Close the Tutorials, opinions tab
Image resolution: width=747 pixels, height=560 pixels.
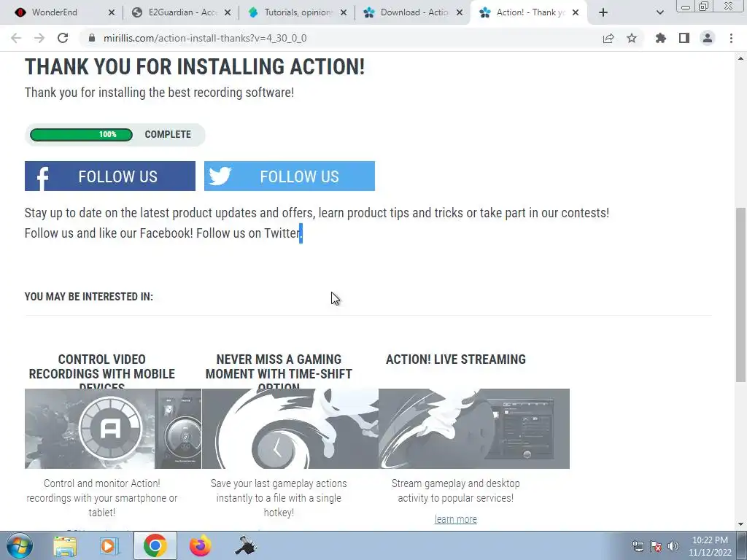[x=344, y=13]
